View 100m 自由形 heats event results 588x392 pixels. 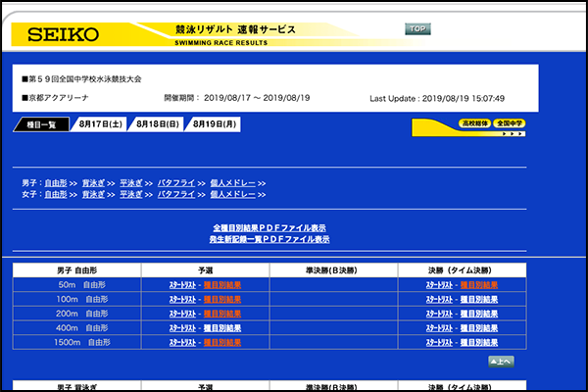(222, 299)
